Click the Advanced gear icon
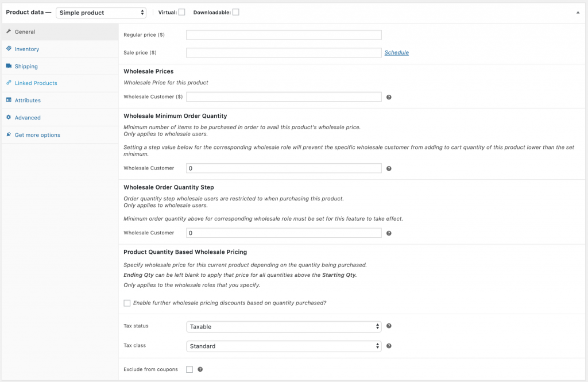Viewport: 588px width, 382px height. [x=9, y=117]
